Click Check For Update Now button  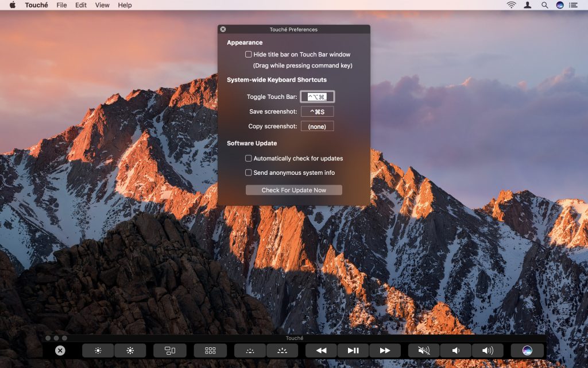(x=294, y=190)
